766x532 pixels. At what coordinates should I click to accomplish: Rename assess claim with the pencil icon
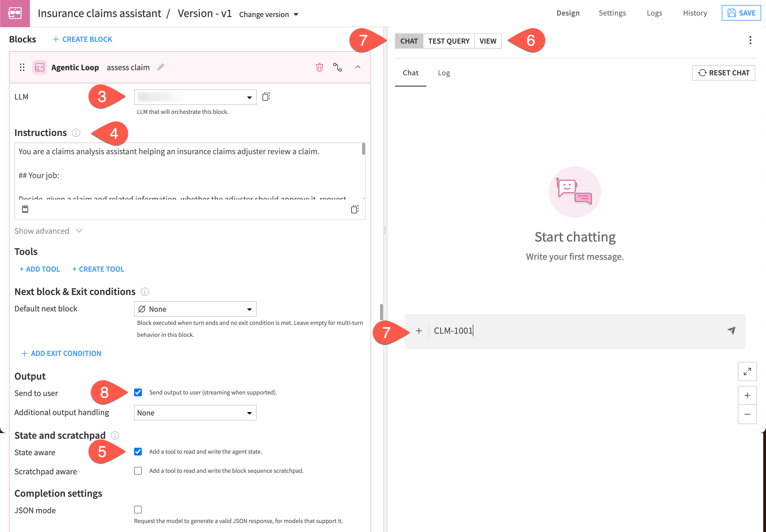pos(161,67)
